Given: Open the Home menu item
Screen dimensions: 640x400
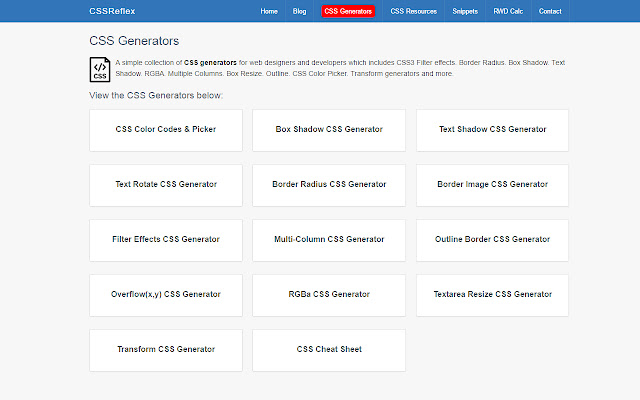Looking at the screenshot, I should 269,11.
